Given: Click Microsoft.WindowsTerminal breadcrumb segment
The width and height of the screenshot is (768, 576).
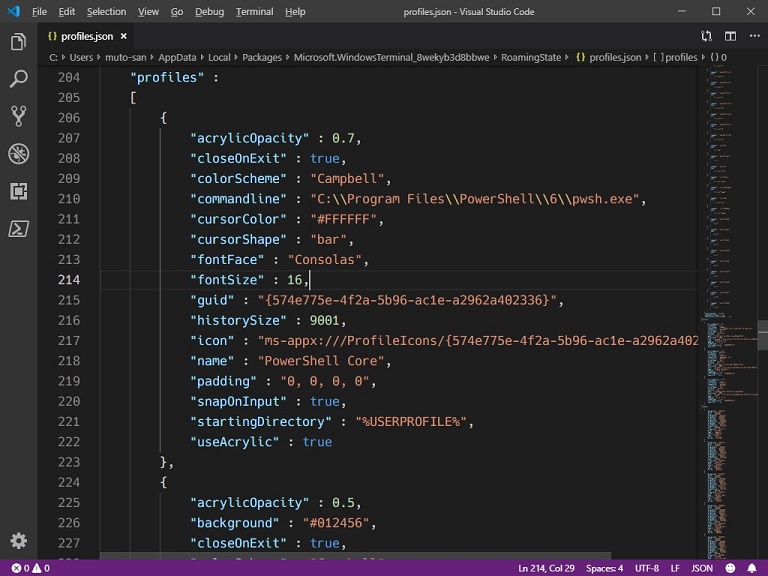Looking at the screenshot, I should click(391, 57).
